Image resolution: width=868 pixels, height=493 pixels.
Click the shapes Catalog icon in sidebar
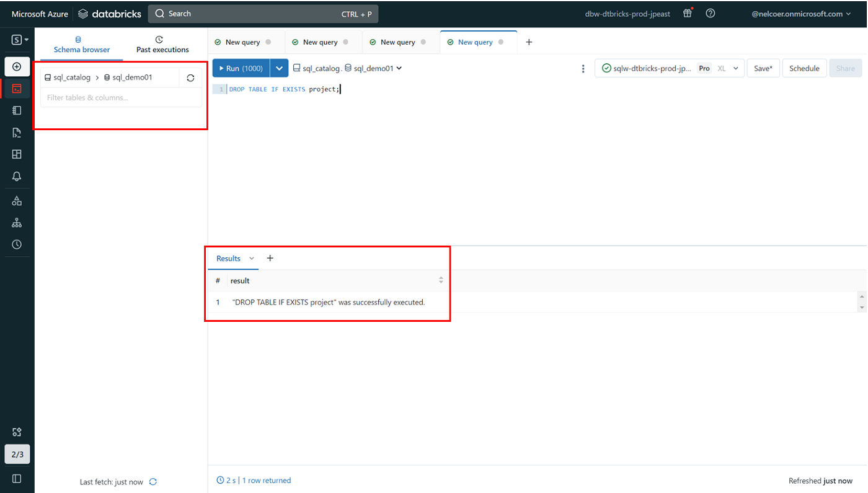(17, 201)
